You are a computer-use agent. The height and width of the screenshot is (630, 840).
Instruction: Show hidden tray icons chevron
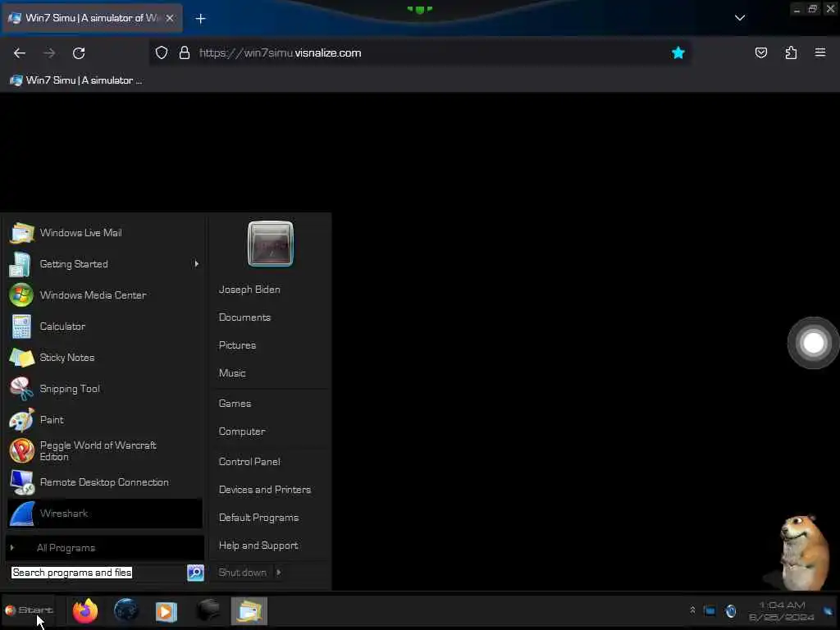pyautogui.click(x=692, y=610)
